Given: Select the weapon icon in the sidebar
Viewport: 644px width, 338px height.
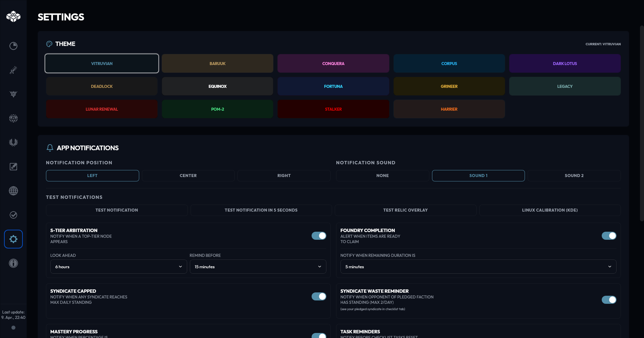Looking at the screenshot, I should [13, 70].
